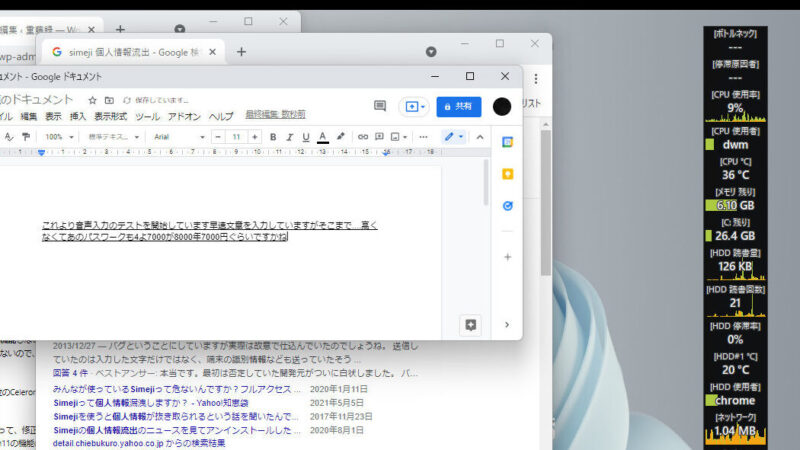The image size is (800, 450).
Task: Open Simejiを使うと個人情報が抜き取られる link
Action: coord(176,417)
